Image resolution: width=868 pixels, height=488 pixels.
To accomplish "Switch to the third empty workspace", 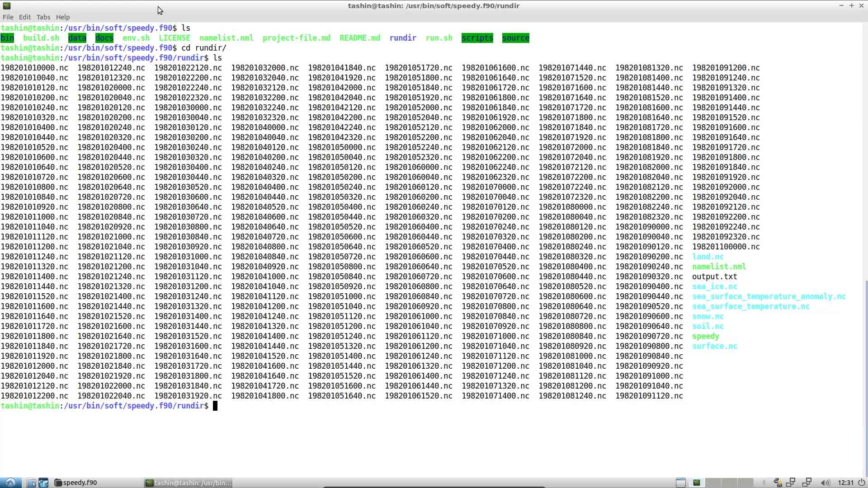I will pyautogui.click(x=729, y=483).
